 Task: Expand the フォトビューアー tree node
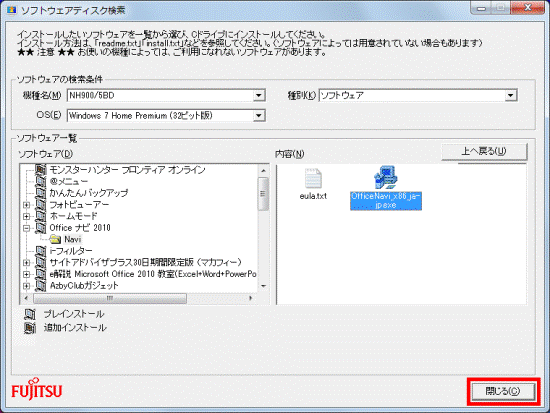coord(27,205)
